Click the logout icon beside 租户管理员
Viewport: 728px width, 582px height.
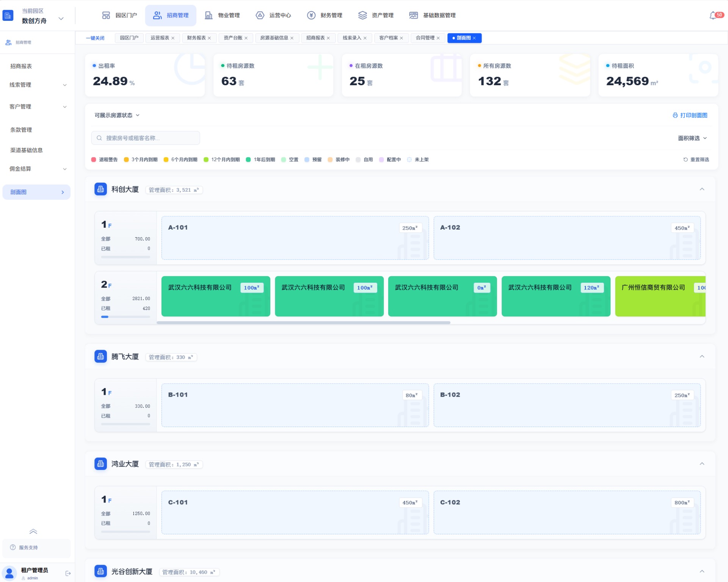(68, 573)
